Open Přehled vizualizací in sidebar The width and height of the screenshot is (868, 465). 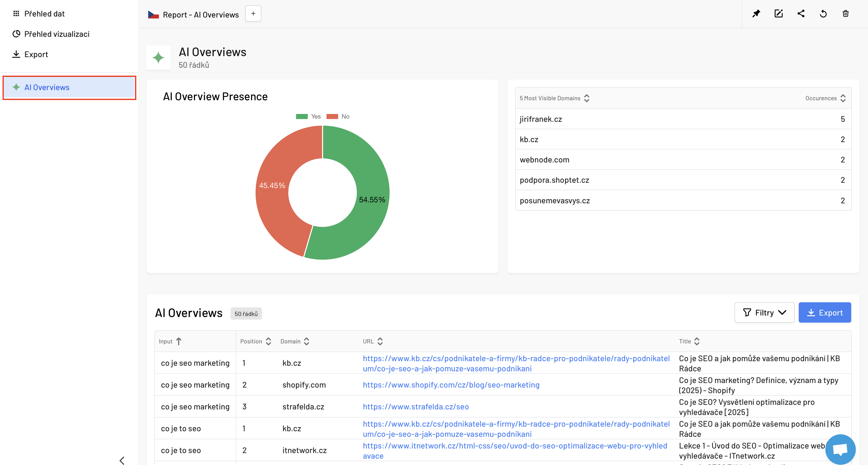pos(57,34)
